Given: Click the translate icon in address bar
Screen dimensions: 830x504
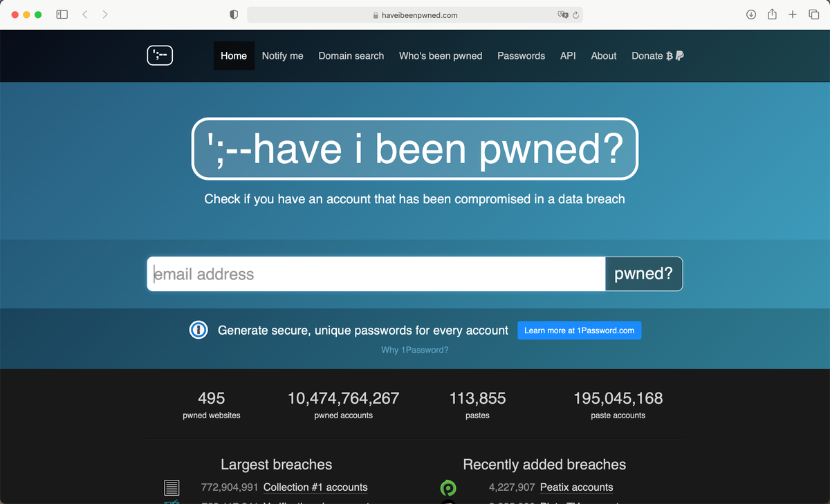Looking at the screenshot, I should [563, 15].
